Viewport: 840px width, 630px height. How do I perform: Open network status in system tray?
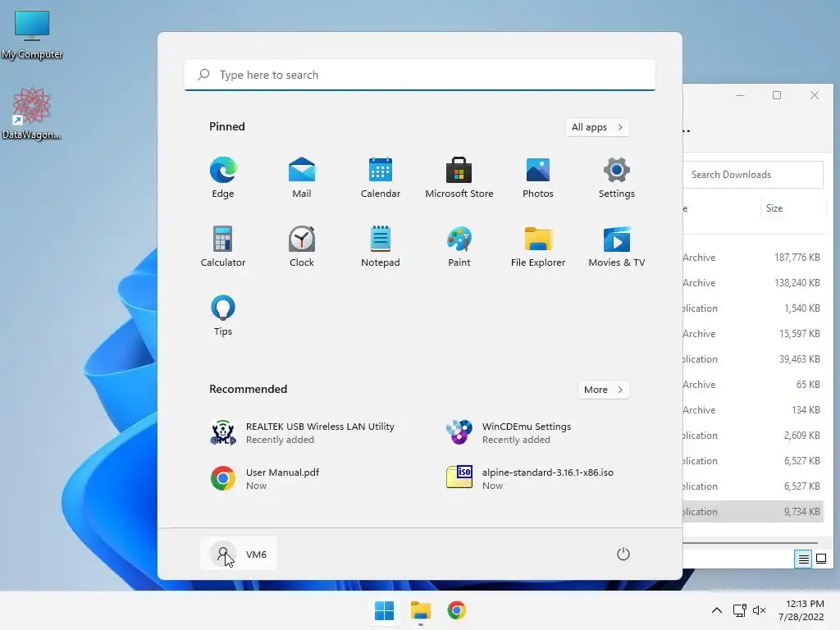point(740,610)
